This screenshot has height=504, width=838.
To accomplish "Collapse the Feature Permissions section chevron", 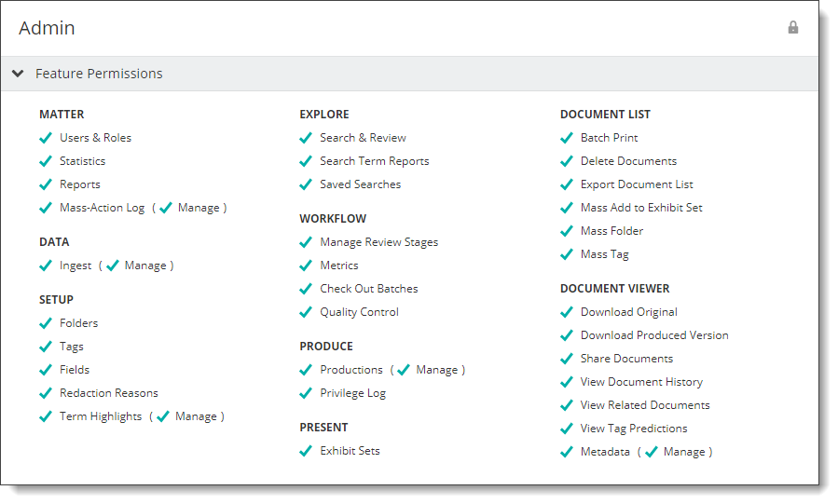I will 18,74.
